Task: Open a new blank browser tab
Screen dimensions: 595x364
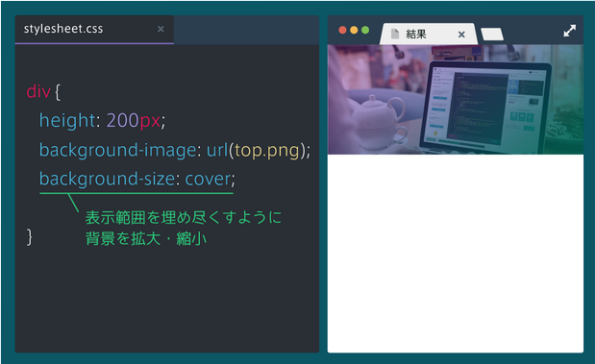Action: [492, 35]
